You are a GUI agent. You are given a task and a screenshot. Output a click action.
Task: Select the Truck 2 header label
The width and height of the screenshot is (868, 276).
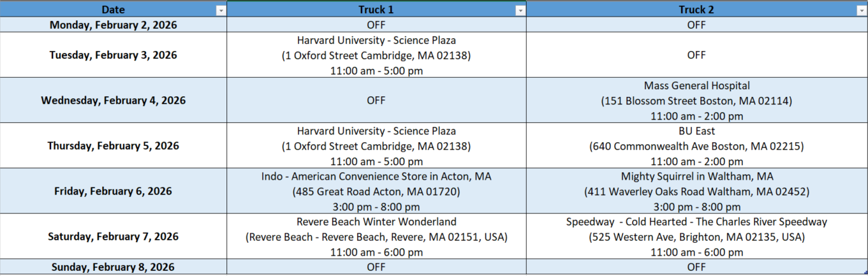696,10
